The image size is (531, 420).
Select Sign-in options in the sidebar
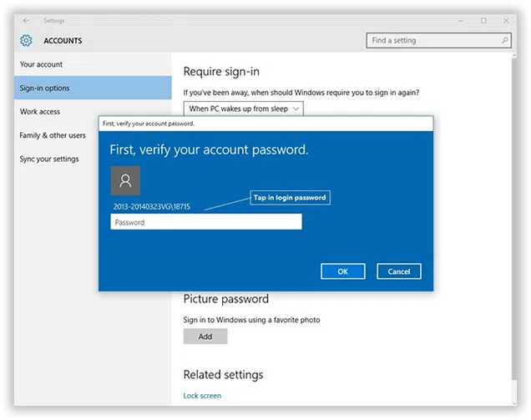45,88
